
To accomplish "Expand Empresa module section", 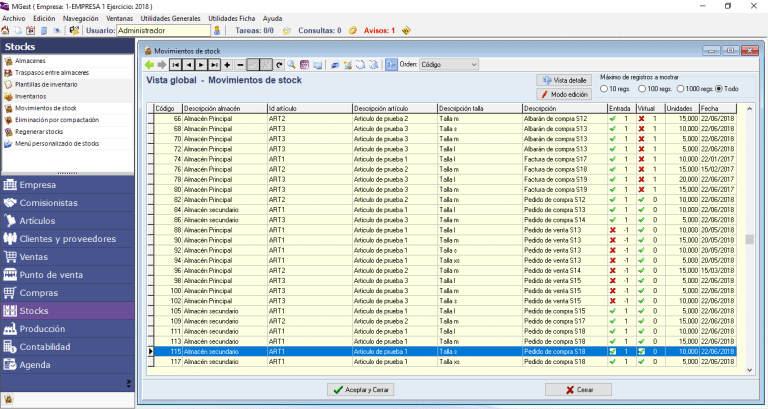I will tap(68, 185).
